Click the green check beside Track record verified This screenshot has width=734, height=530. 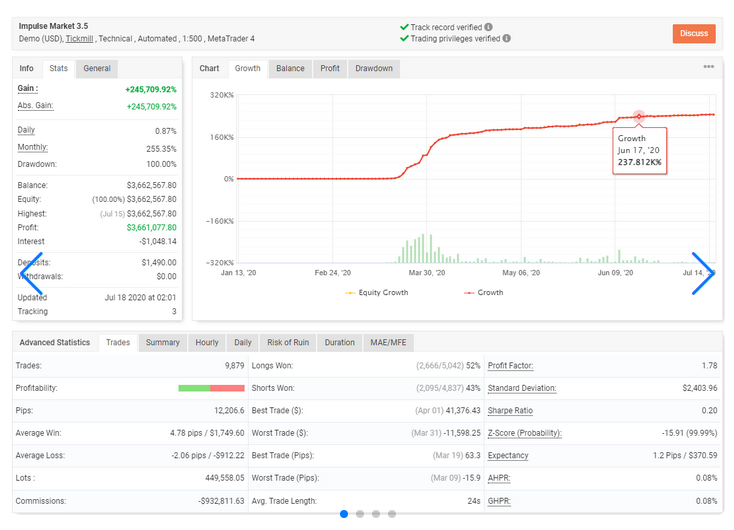click(404, 27)
